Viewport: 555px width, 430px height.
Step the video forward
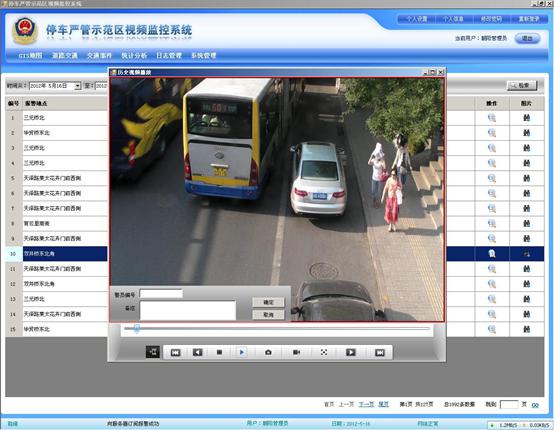pos(350,352)
